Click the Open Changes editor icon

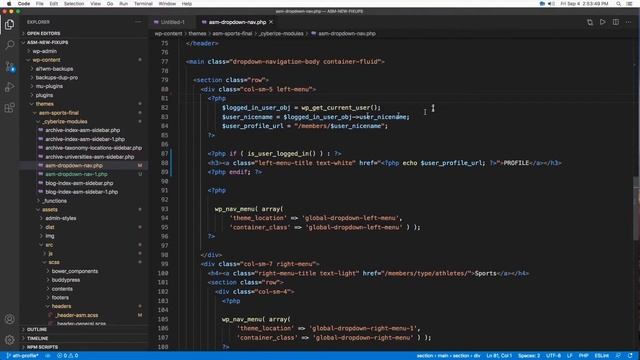590,22
